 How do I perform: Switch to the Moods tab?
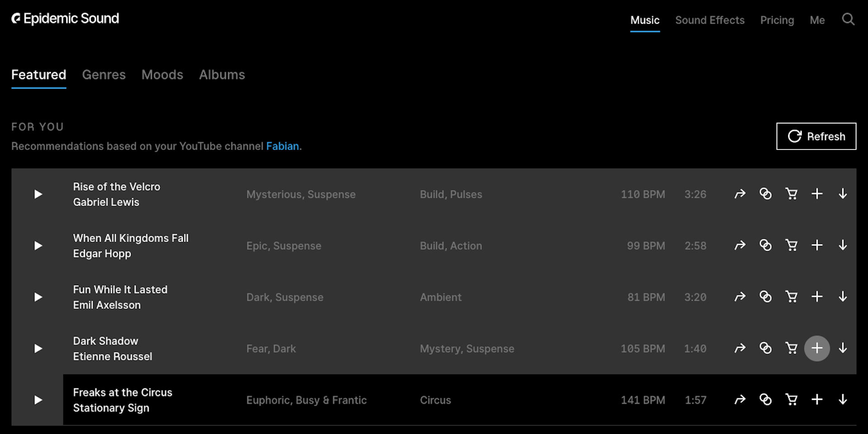(x=162, y=75)
